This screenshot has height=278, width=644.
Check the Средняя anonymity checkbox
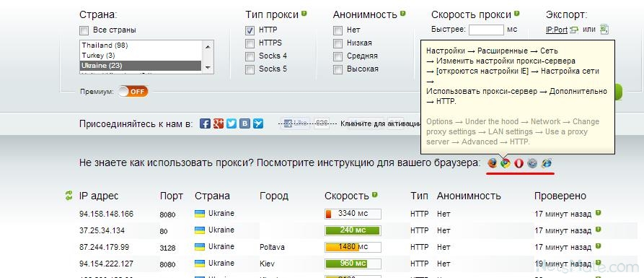338,56
